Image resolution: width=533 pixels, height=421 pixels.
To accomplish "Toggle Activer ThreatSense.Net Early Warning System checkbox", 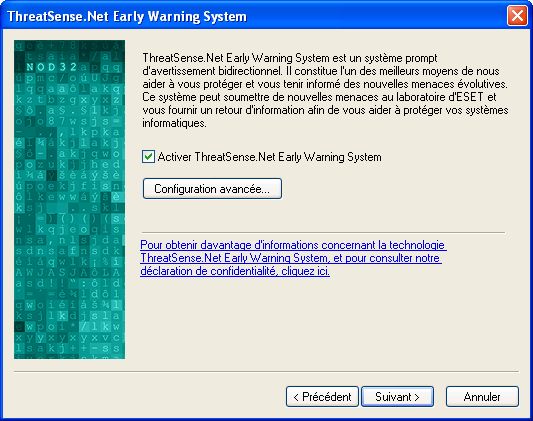I will (x=148, y=157).
